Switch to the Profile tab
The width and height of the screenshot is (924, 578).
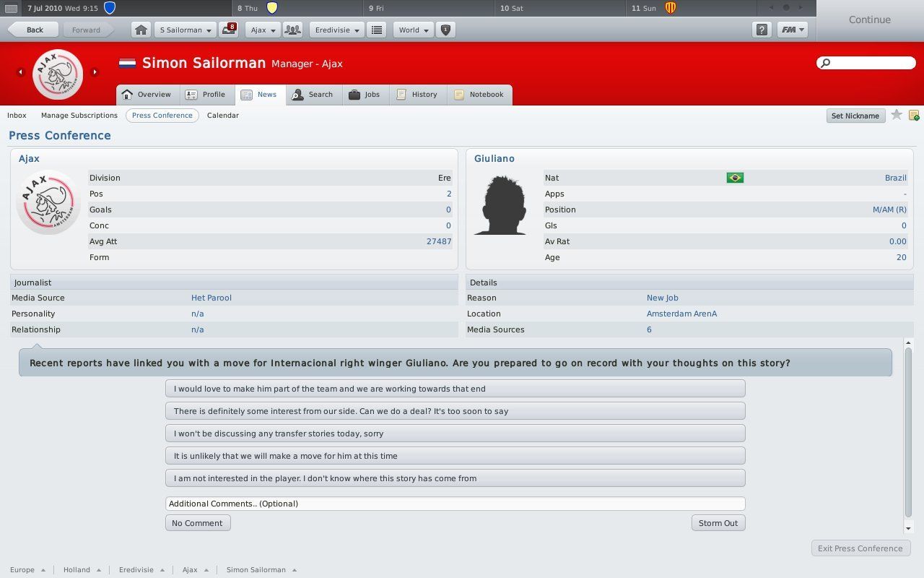(x=206, y=95)
